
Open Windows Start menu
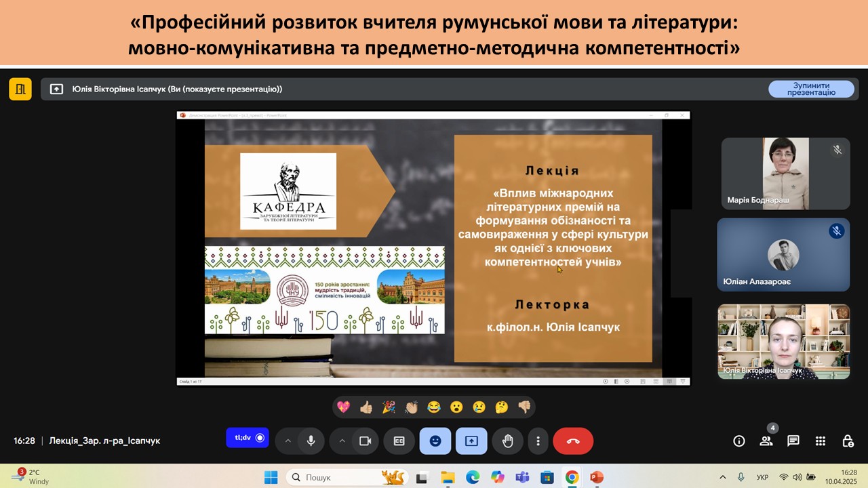271,477
